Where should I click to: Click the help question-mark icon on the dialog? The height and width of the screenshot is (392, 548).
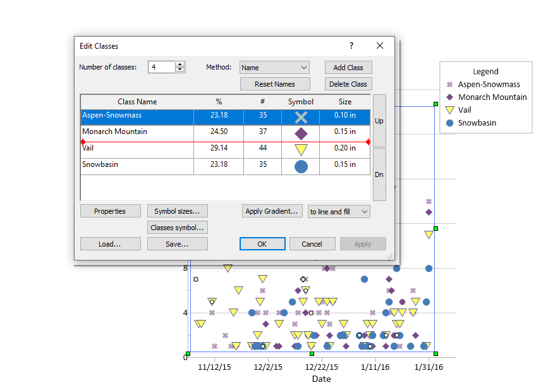[351, 46]
